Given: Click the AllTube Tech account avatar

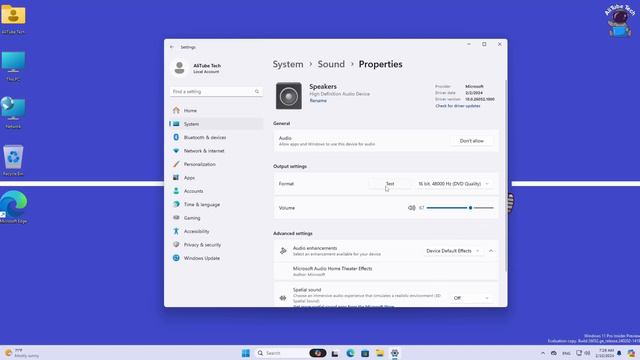Looking at the screenshot, I should point(179,68).
